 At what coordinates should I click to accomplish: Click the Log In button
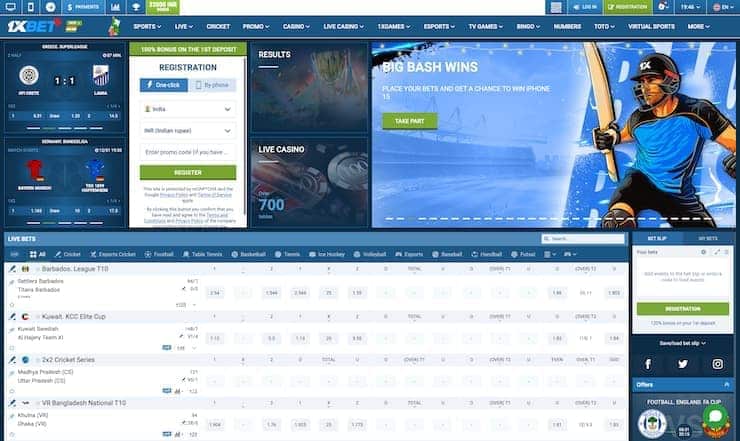584,7
